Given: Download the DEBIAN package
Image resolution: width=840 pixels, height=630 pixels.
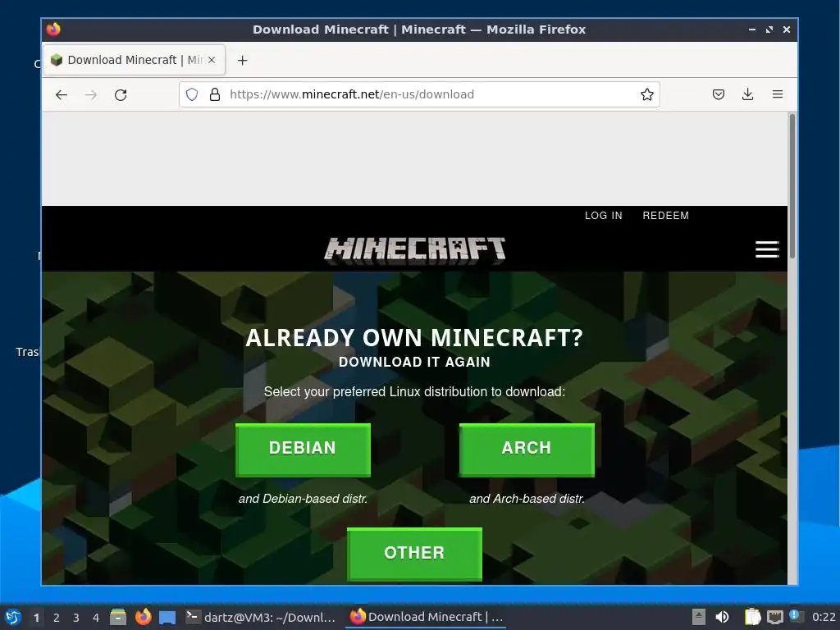Looking at the screenshot, I should click(303, 449).
